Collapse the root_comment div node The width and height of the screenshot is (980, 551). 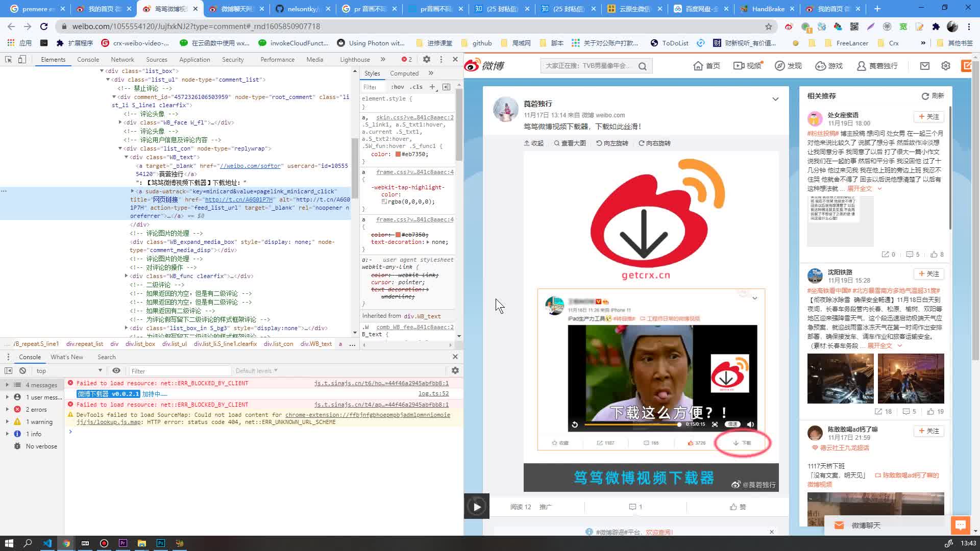(114, 97)
